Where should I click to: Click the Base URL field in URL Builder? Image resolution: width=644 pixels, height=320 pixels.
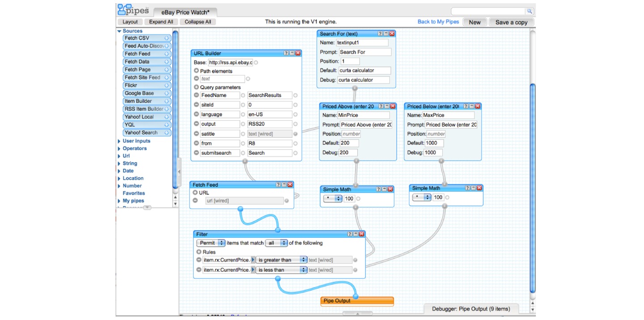(230, 63)
